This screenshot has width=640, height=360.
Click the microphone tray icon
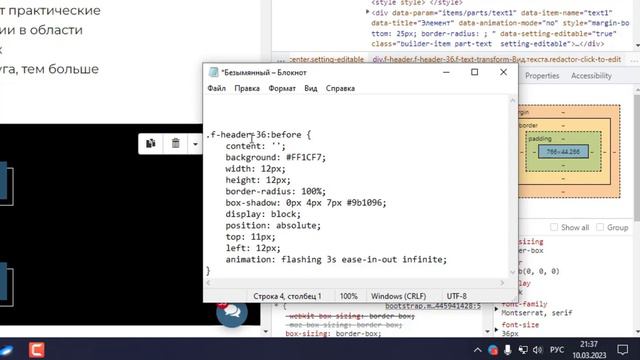tap(507, 350)
